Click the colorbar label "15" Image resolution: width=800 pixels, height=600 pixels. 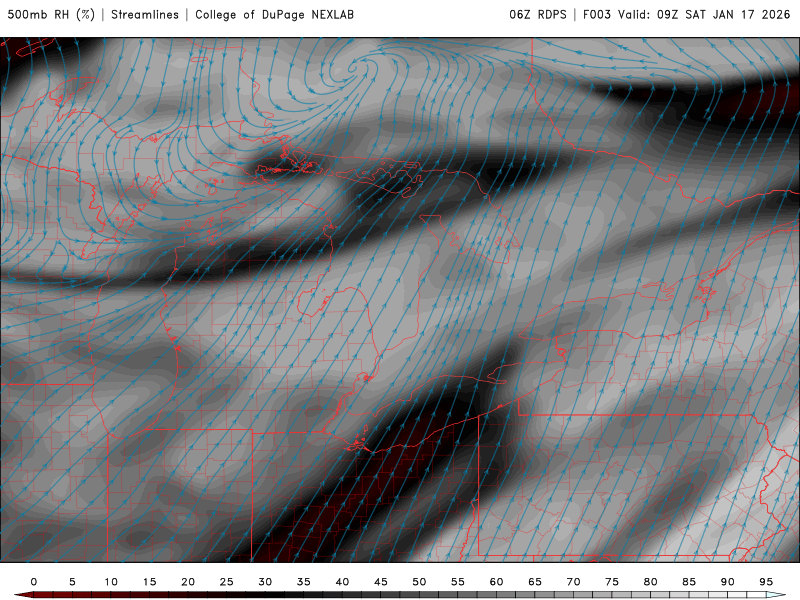(149, 582)
